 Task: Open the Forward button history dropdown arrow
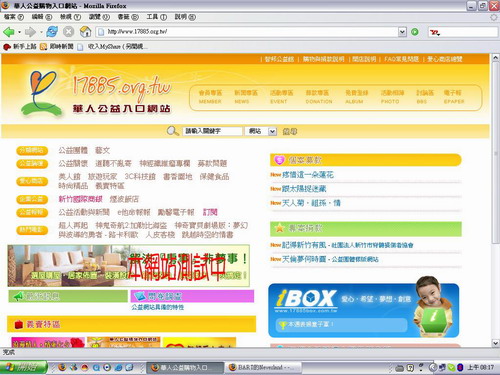[x=41, y=32]
